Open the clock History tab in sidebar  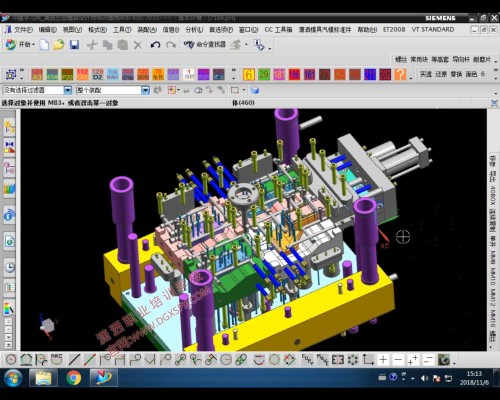pos(10,267)
